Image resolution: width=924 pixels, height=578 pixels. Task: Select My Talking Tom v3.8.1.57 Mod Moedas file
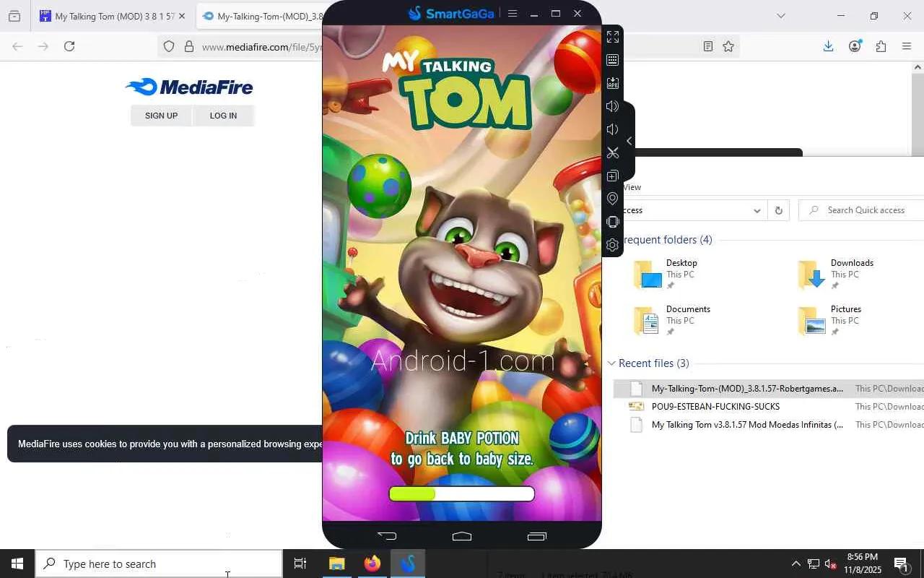click(769, 425)
